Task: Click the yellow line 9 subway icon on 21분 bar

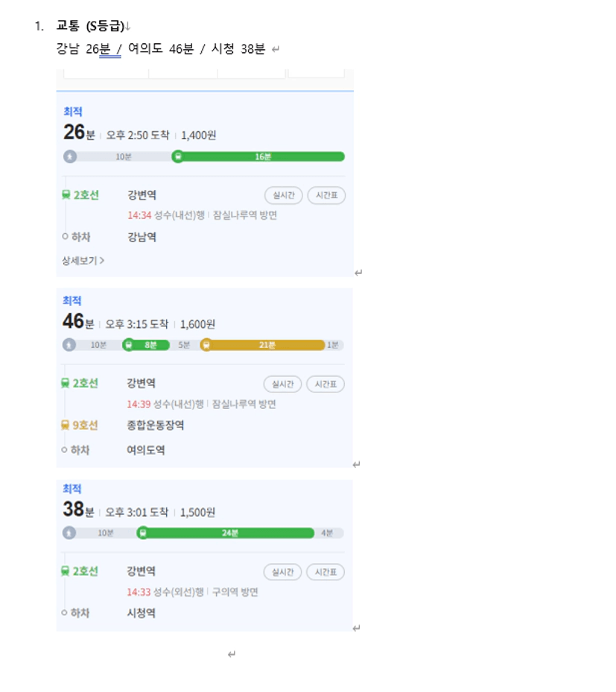Action: (206, 345)
